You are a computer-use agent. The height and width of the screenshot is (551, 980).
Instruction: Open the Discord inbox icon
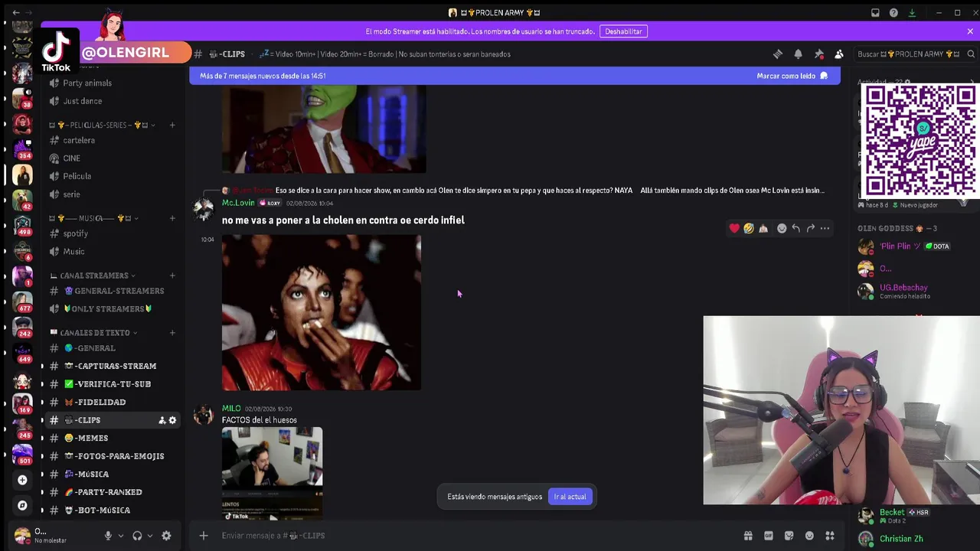click(875, 13)
